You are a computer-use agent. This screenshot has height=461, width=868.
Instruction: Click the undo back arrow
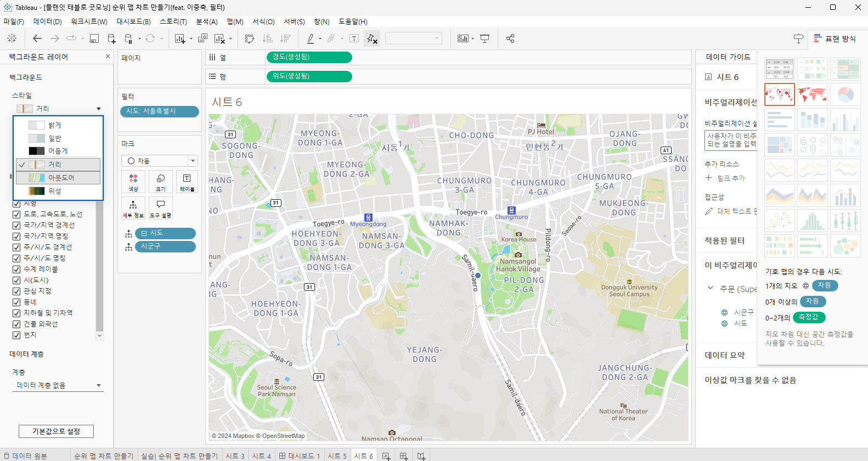37,38
